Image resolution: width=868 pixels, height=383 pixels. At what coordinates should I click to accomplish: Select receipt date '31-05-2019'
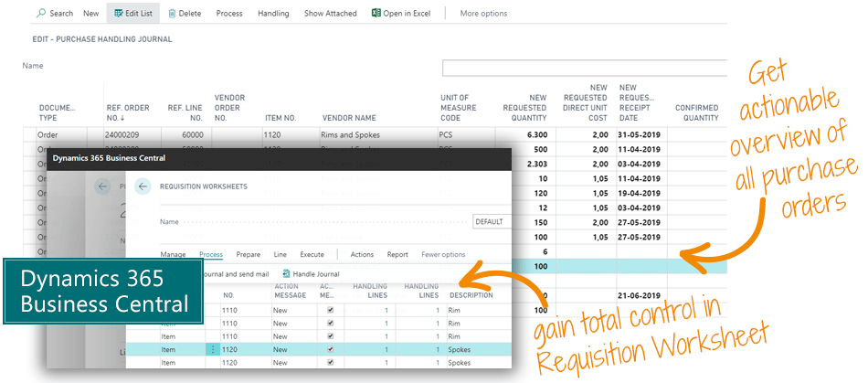click(640, 134)
